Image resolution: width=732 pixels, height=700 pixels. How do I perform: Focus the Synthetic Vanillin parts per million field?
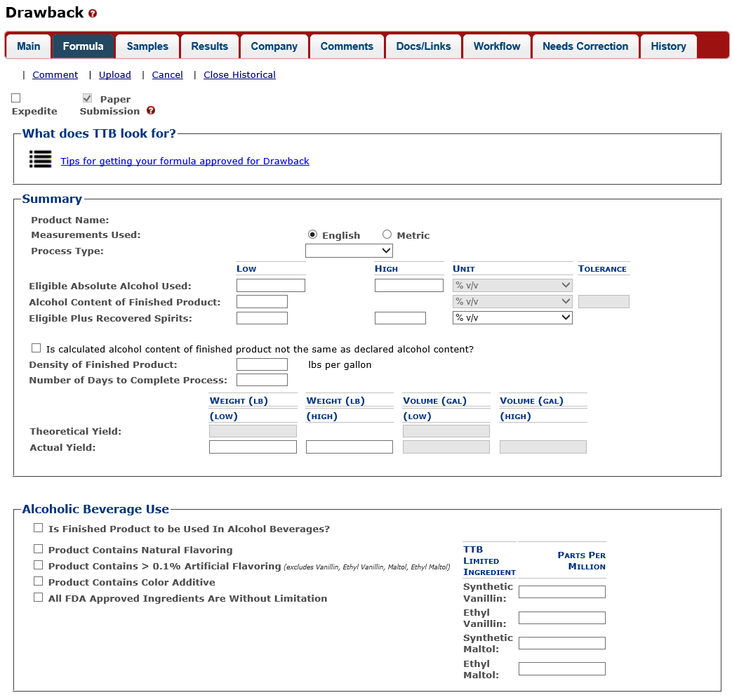click(x=561, y=592)
